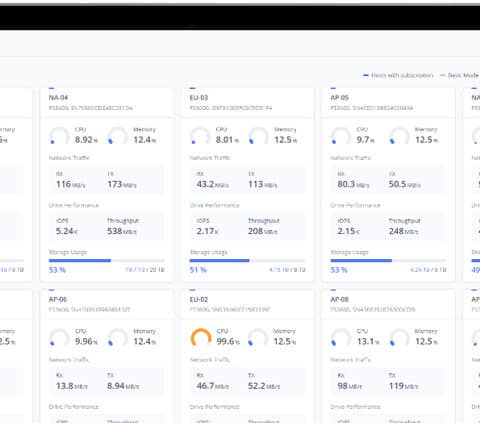480x423 pixels.
Task: Click the EU-02 Memory gauge
Action: (x=258, y=337)
